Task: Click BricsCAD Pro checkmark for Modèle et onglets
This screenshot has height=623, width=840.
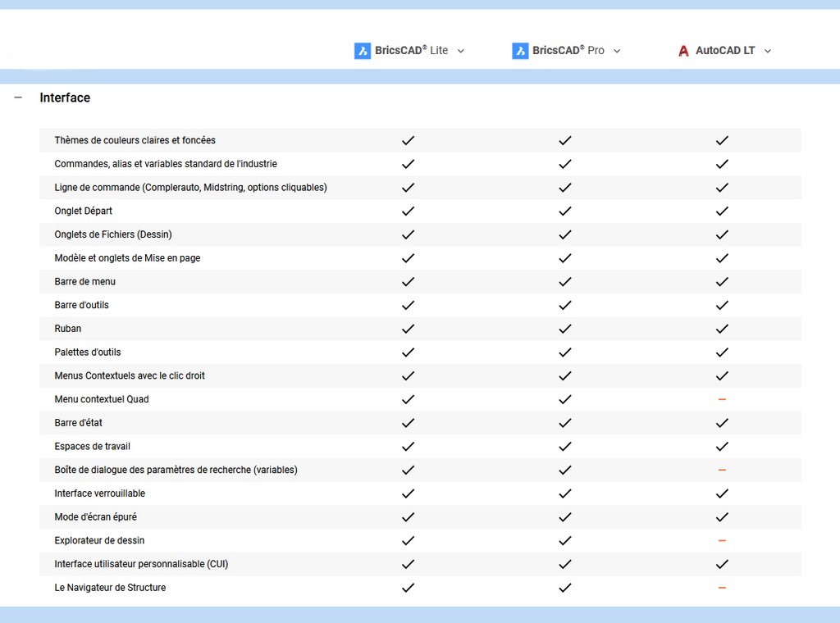Action: tap(565, 258)
